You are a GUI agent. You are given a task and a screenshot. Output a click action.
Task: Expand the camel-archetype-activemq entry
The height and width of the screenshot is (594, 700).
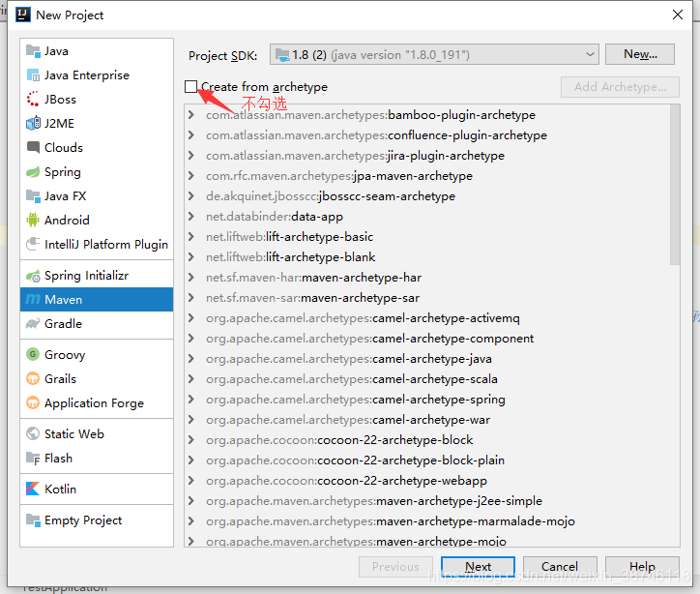[191, 318]
